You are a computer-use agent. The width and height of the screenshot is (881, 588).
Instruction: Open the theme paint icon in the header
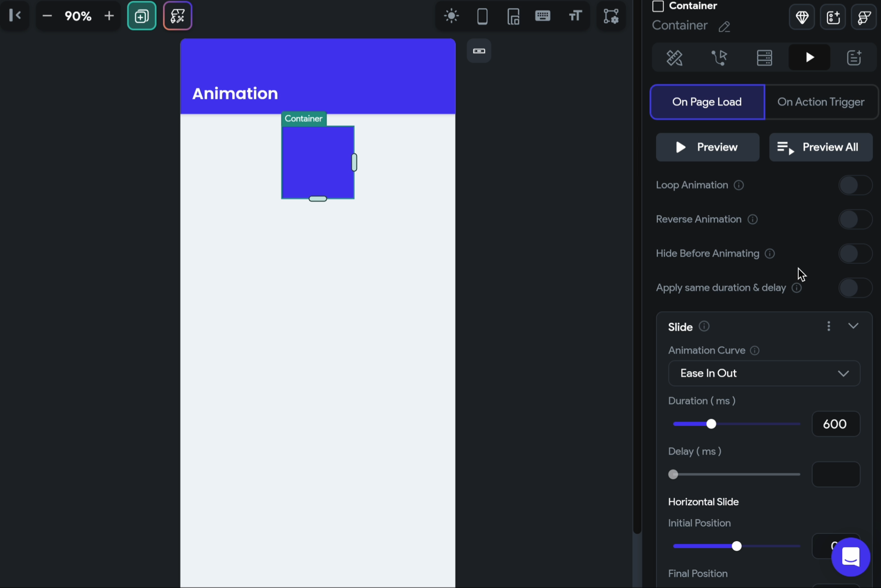(x=864, y=18)
